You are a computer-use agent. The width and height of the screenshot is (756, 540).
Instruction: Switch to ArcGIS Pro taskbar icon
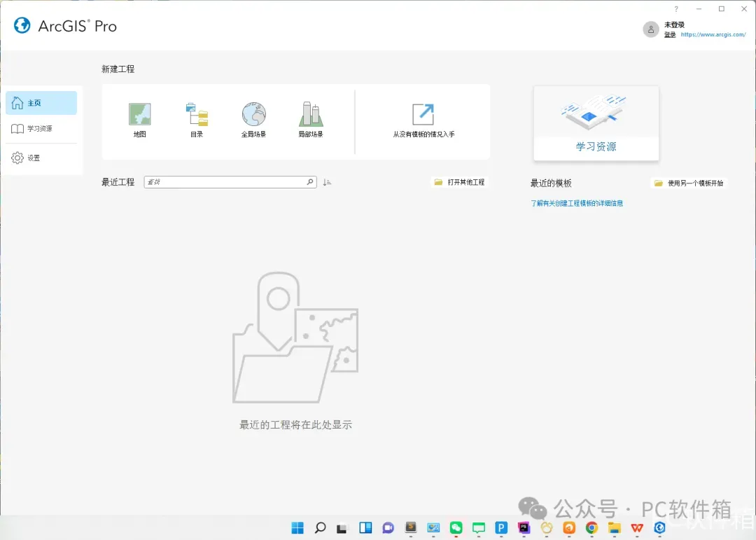(x=659, y=528)
